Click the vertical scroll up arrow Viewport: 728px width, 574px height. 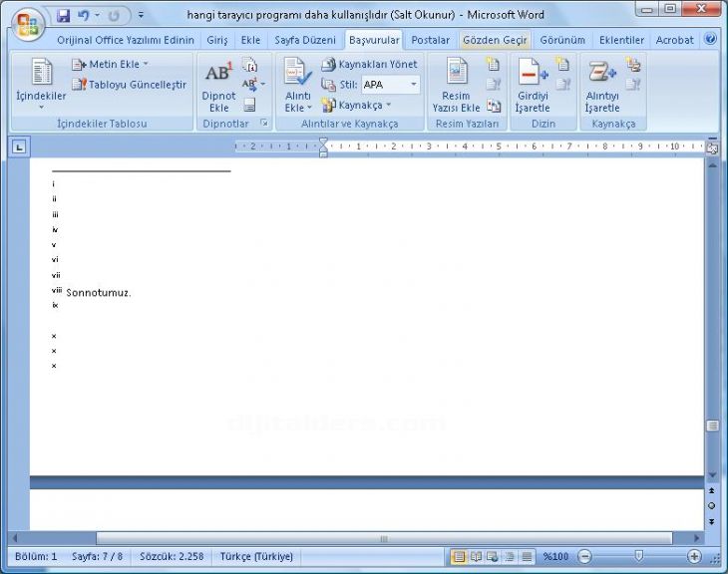pyautogui.click(x=712, y=164)
